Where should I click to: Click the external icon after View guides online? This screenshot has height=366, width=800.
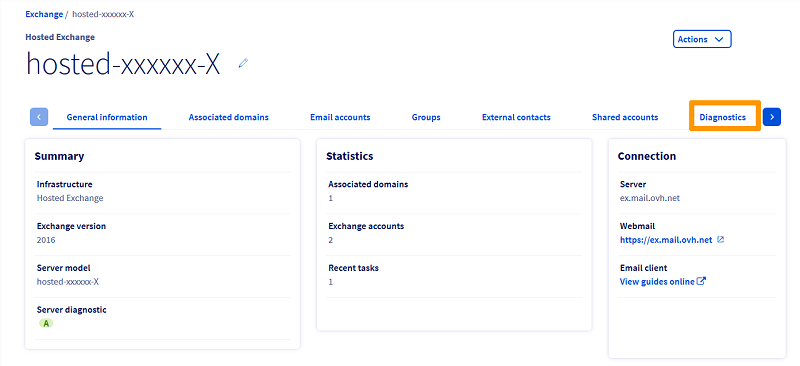(701, 281)
